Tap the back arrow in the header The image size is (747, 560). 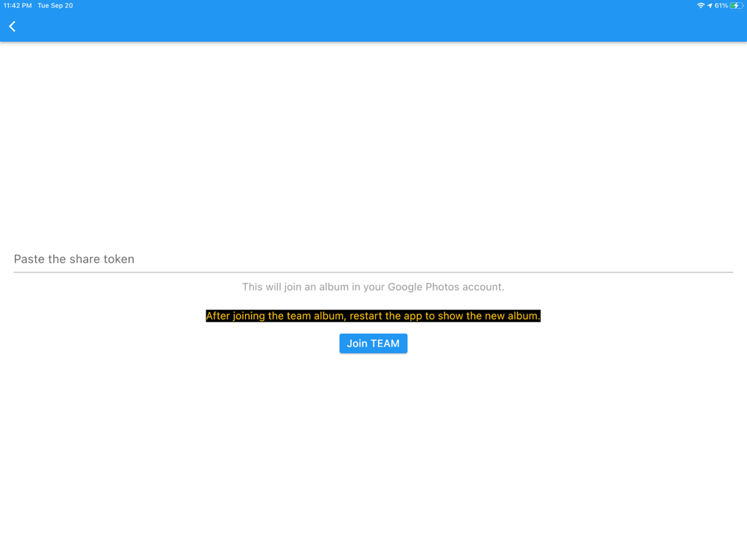tap(13, 27)
